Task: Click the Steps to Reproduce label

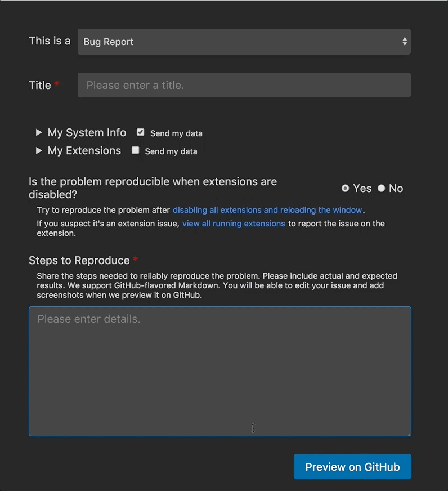Action: (x=79, y=261)
